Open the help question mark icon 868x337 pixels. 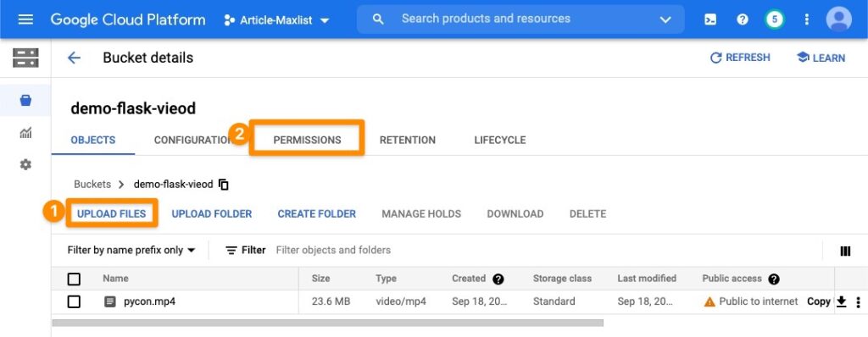[743, 20]
